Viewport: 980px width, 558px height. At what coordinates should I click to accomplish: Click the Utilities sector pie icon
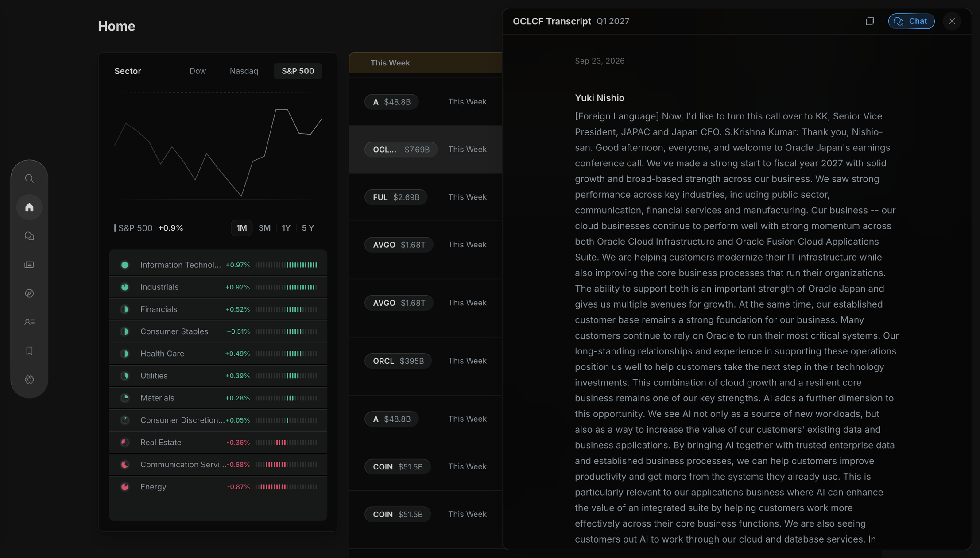[125, 376]
